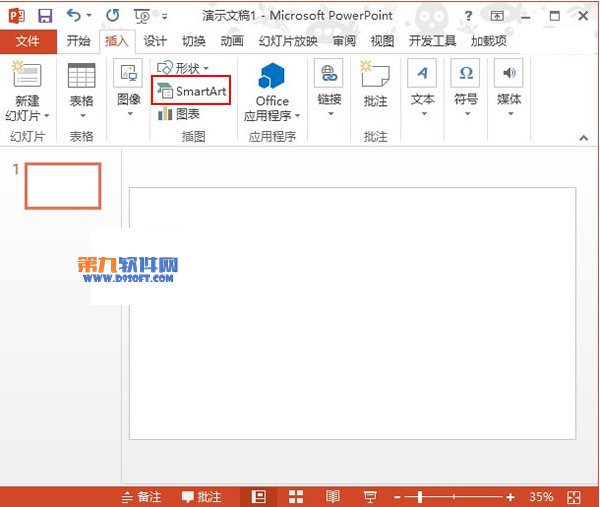This screenshot has height=507, width=600.
Task: Insert a SmartArt graphic
Action: 191,90
